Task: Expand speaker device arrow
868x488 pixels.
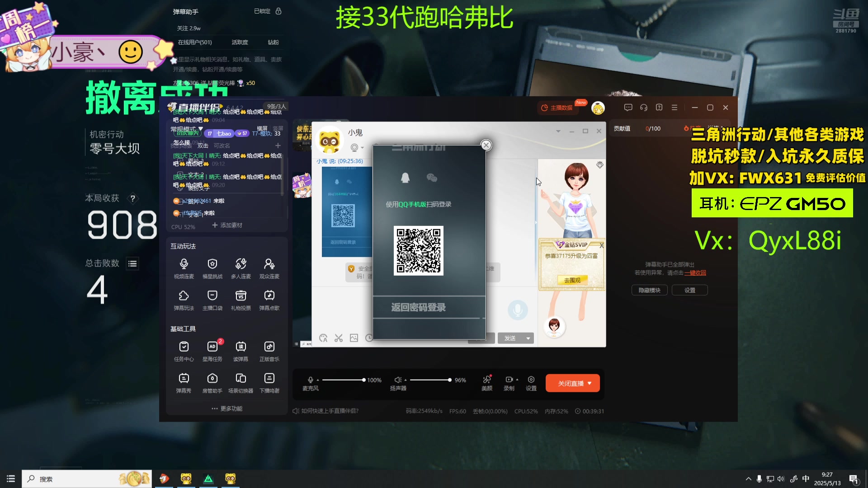Action: point(406,380)
